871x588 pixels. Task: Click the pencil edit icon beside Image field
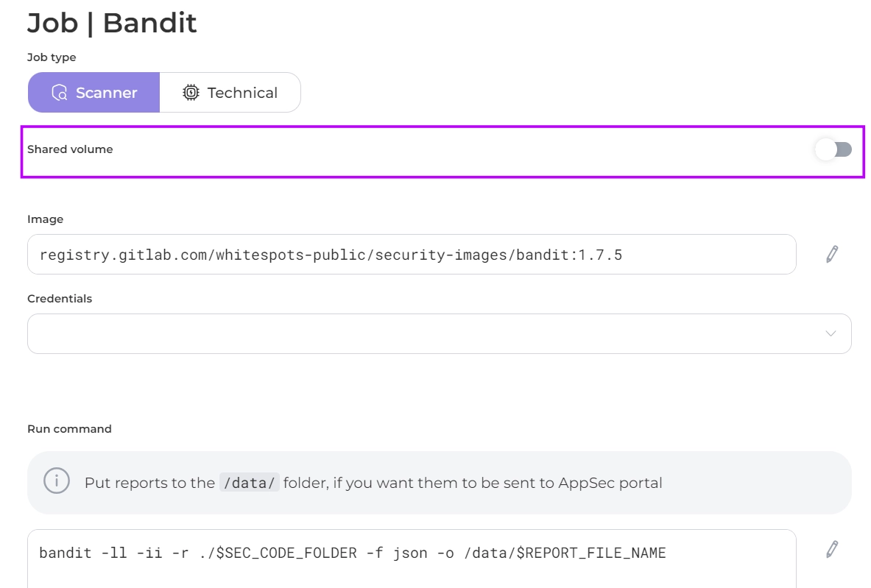832,255
